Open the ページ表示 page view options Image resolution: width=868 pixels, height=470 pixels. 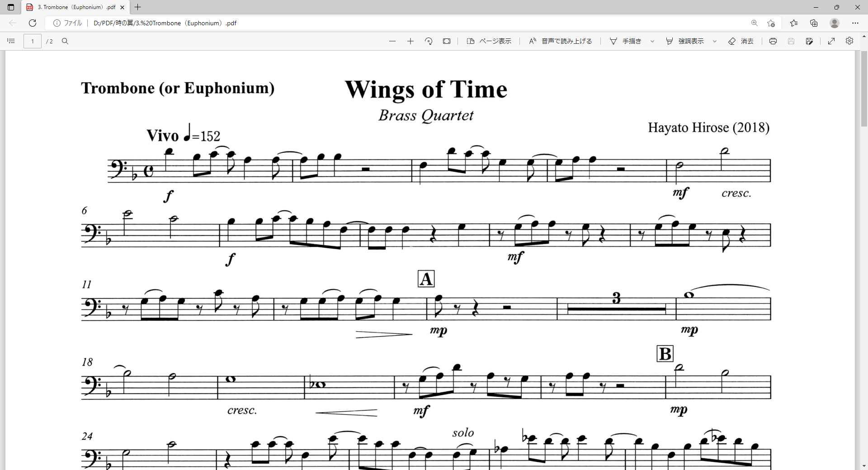pyautogui.click(x=489, y=41)
